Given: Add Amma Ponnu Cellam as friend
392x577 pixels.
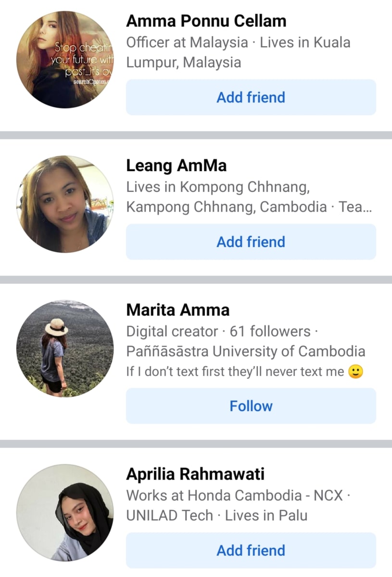Looking at the screenshot, I should coord(251,97).
